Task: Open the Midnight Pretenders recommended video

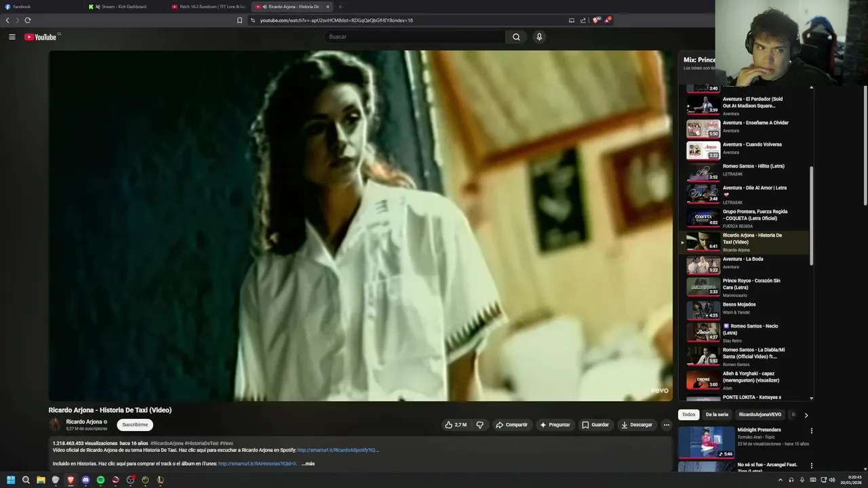Action: click(x=745, y=442)
